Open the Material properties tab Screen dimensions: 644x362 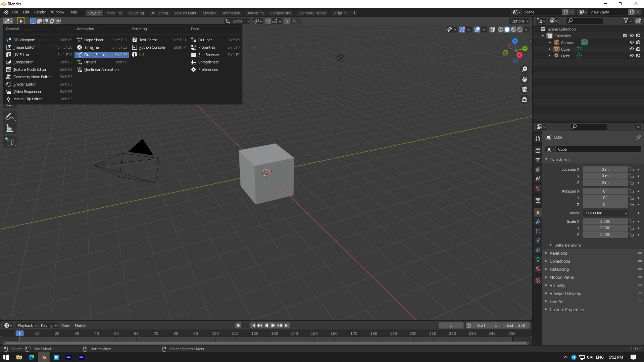(538, 269)
